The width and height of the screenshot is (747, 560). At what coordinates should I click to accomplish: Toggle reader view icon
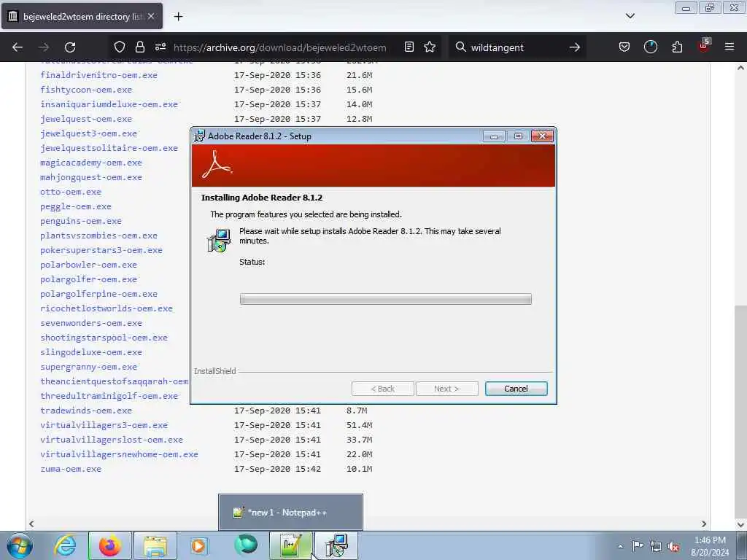(x=409, y=47)
